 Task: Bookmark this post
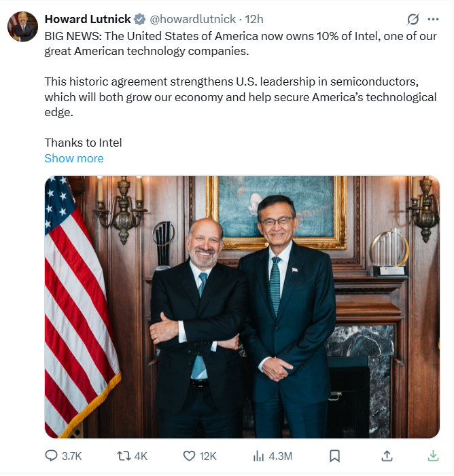[334, 456]
